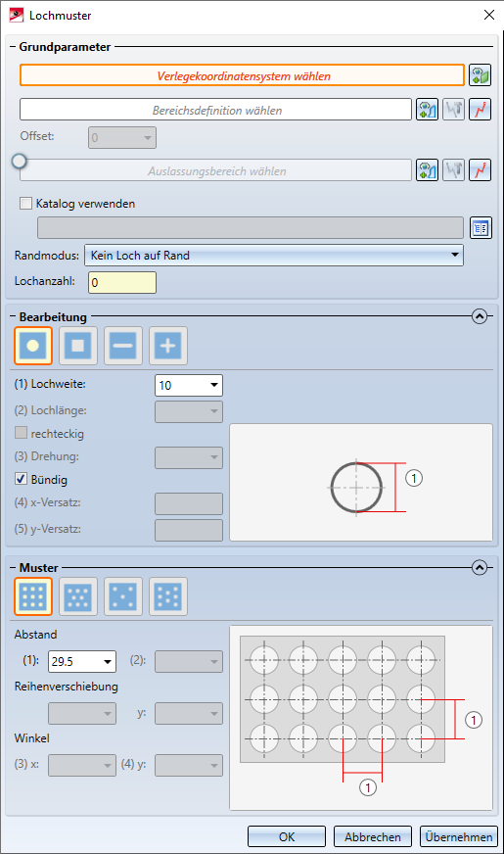The height and width of the screenshot is (854, 504).
Task: Select staggered row pattern under Muster
Action: point(78,596)
